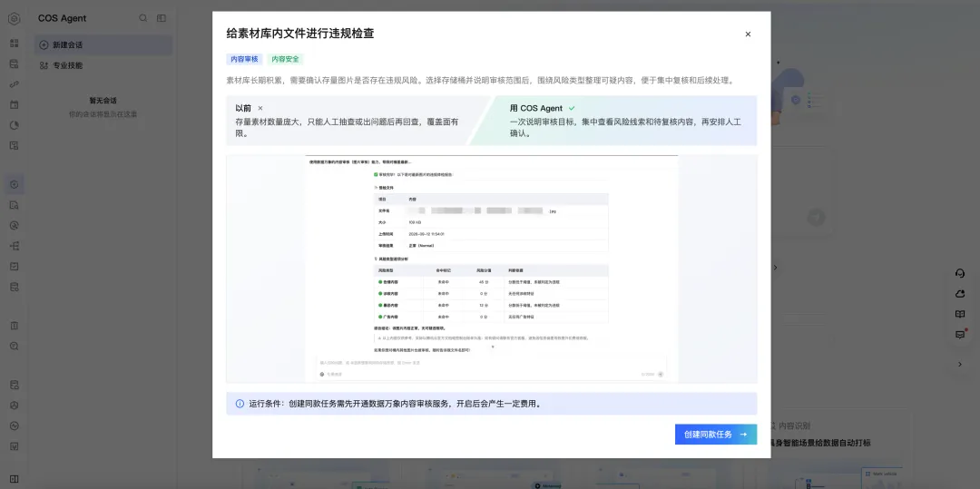Screen dimensions: 980x489
Task: Open the calendar icon in the rail
Action: 14,104
